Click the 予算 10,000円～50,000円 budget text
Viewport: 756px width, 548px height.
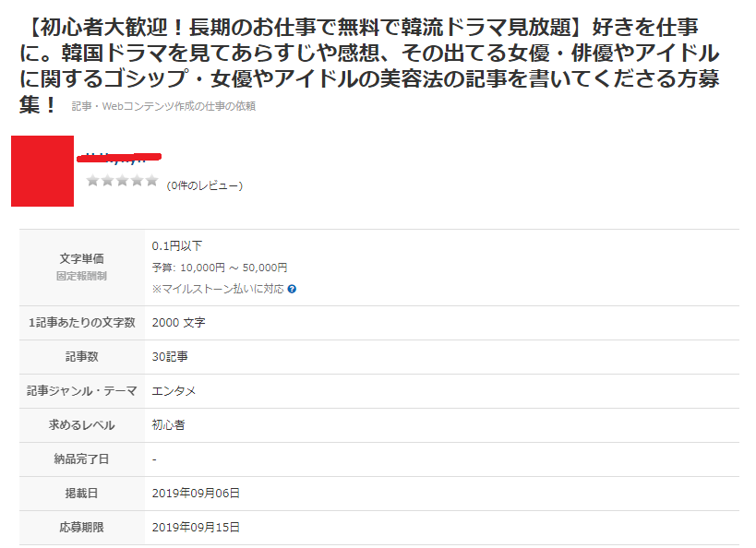click(x=220, y=268)
